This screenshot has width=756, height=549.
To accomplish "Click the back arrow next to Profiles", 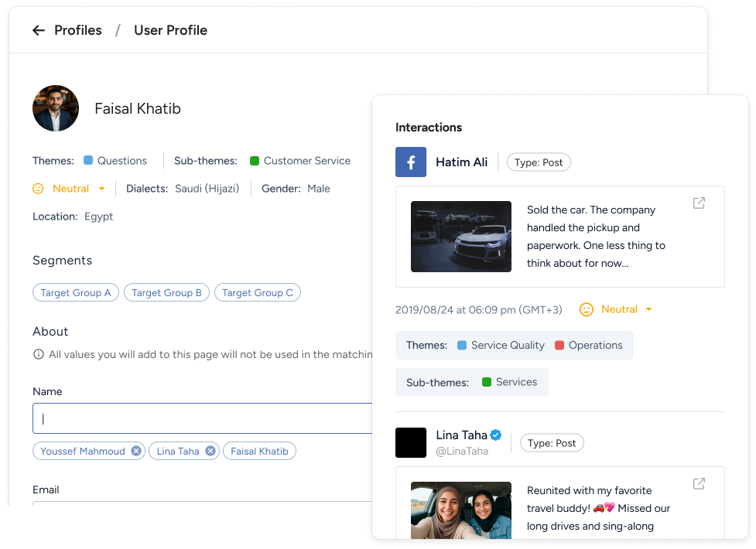I will pyautogui.click(x=39, y=30).
